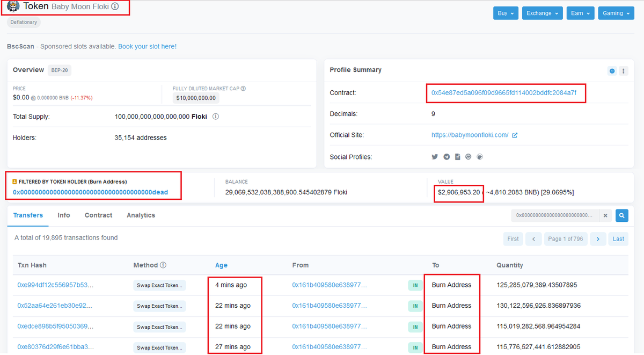The width and height of the screenshot is (644, 355).
Task: Click the 35,154 addresses holders value
Action: click(x=141, y=138)
